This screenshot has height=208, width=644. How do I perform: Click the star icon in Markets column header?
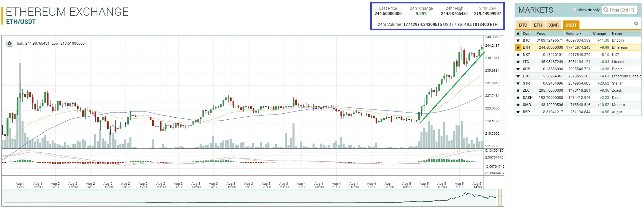(x=518, y=33)
